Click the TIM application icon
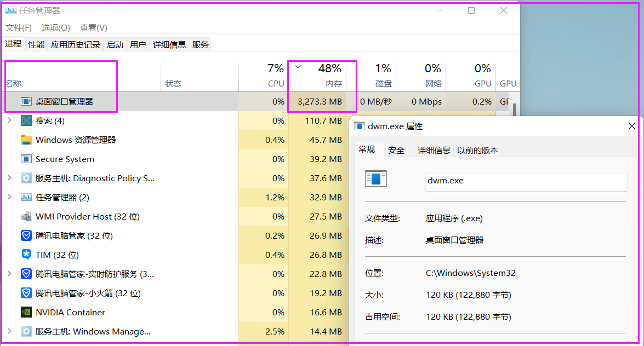The width and height of the screenshot is (644, 346). tap(26, 255)
